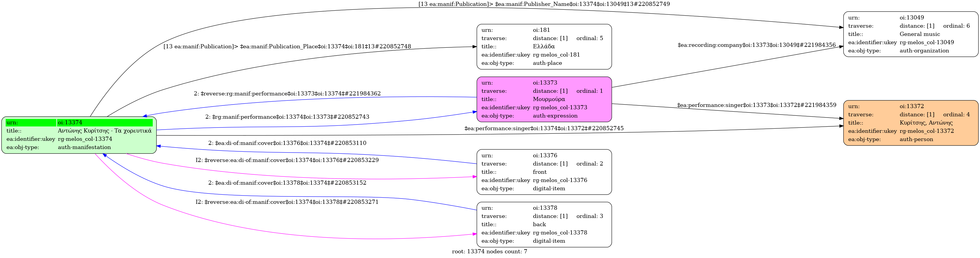
Task: Select the rg:manif:performance oi:13374 to oi:13373 label
Action: pyautogui.click(x=287, y=117)
